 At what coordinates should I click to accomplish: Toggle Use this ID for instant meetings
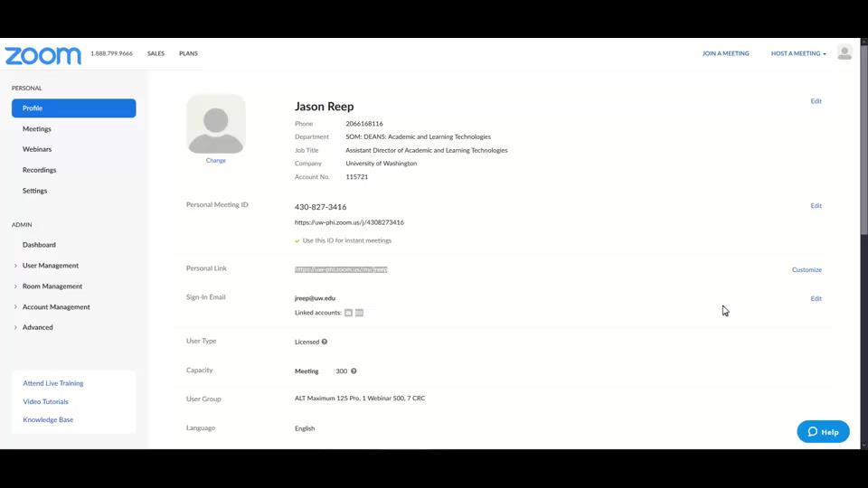(x=297, y=241)
